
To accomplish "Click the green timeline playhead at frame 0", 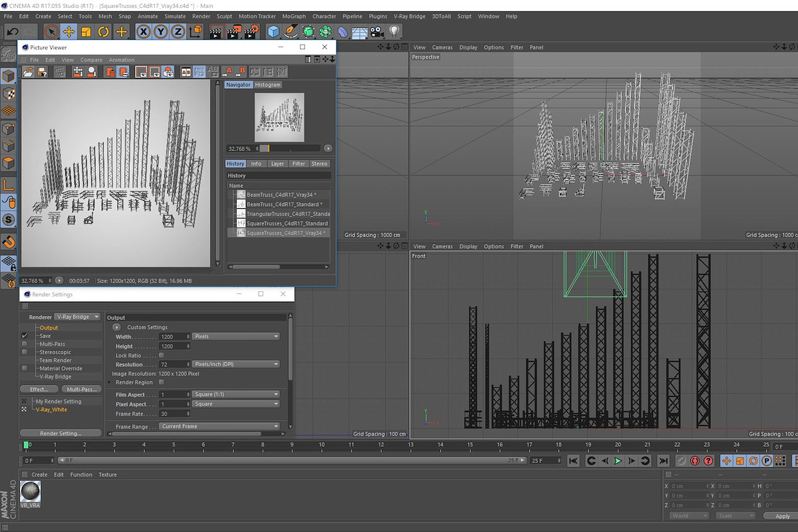I will coord(27,445).
